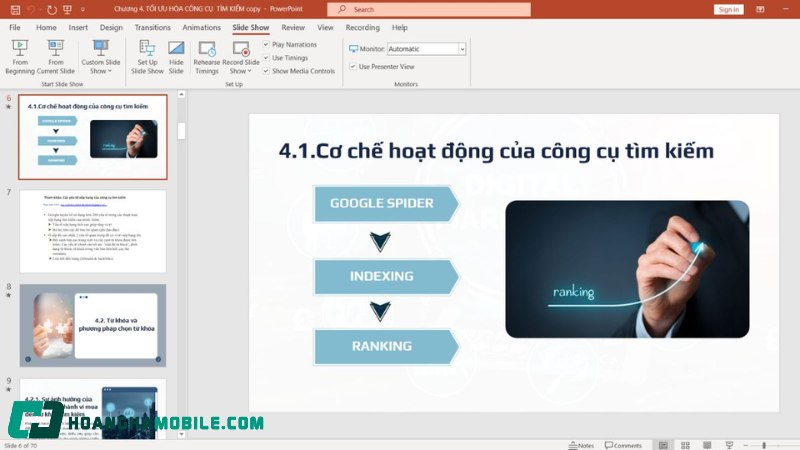Switch to the Insert tab
Viewport: 800px width, 450px height.
(x=78, y=28)
